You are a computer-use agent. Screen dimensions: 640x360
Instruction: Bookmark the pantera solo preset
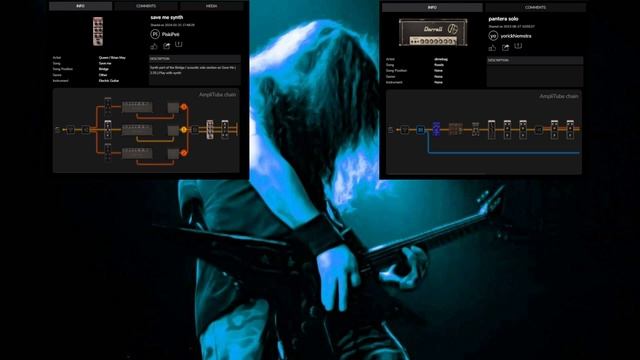tap(518, 46)
